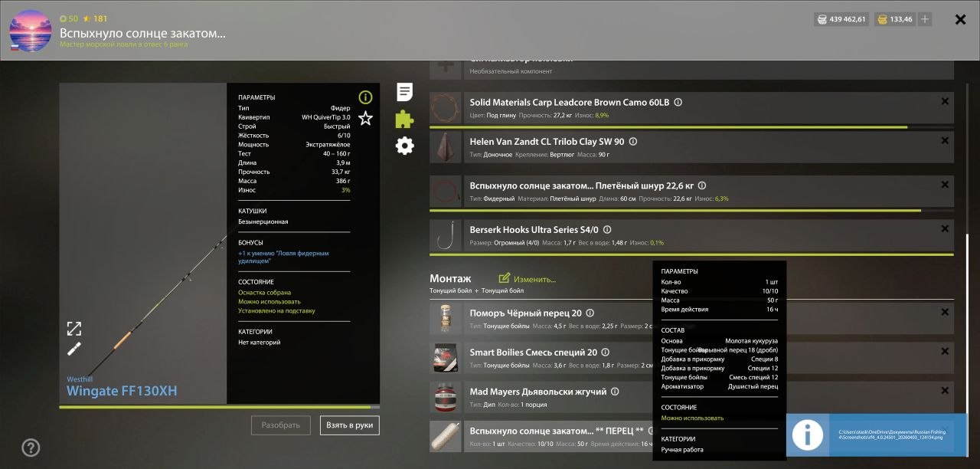The width and height of the screenshot is (980, 469).
Task: Expand the rod image to fullscreen
Action: (74, 329)
